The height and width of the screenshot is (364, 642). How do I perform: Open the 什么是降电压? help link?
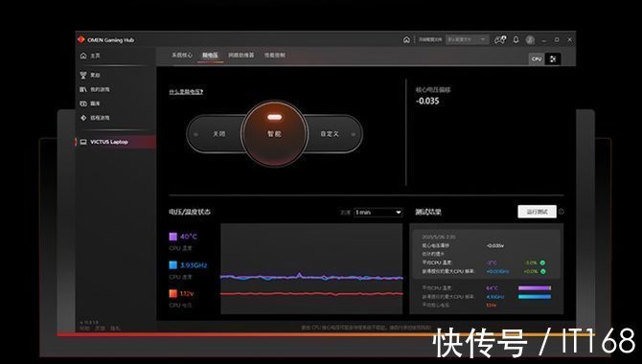(x=186, y=92)
